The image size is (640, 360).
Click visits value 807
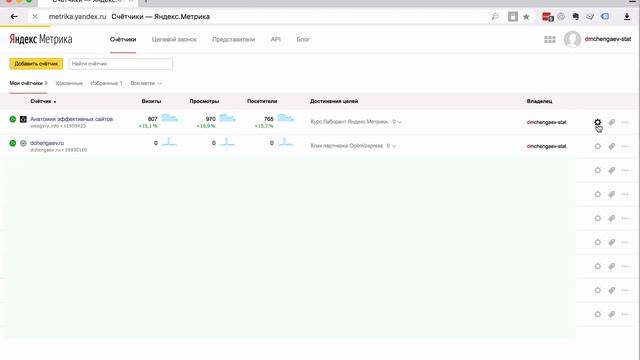click(153, 119)
